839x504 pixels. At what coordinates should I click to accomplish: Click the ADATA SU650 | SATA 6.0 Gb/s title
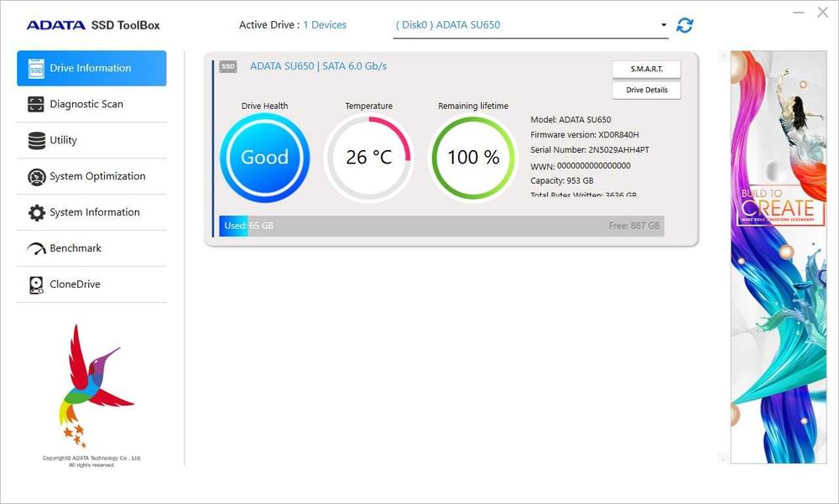(318, 66)
